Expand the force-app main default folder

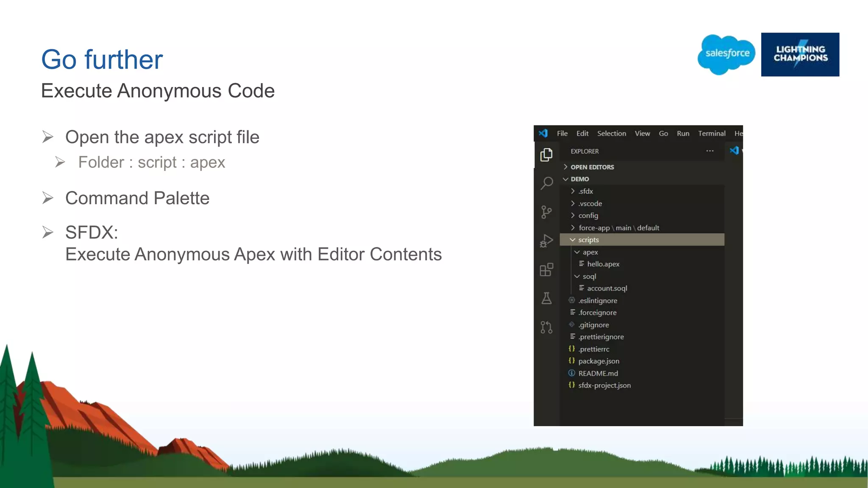tap(642, 227)
